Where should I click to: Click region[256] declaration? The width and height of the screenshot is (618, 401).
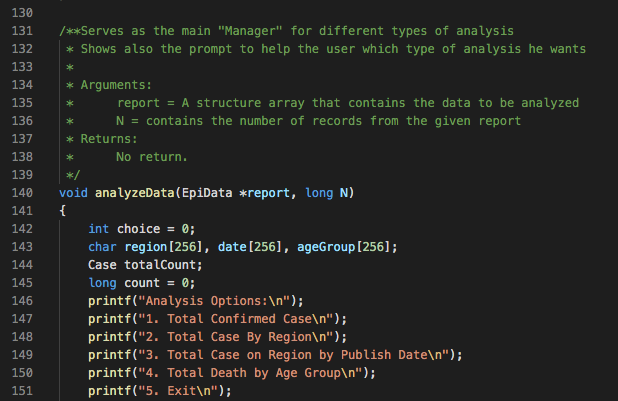(x=163, y=247)
